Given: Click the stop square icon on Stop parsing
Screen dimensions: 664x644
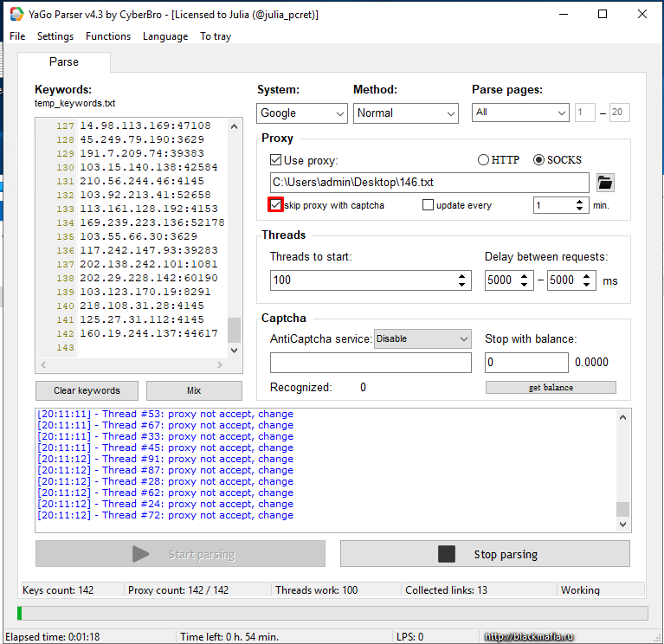Looking at the screenshot, I should click(446, 554).
